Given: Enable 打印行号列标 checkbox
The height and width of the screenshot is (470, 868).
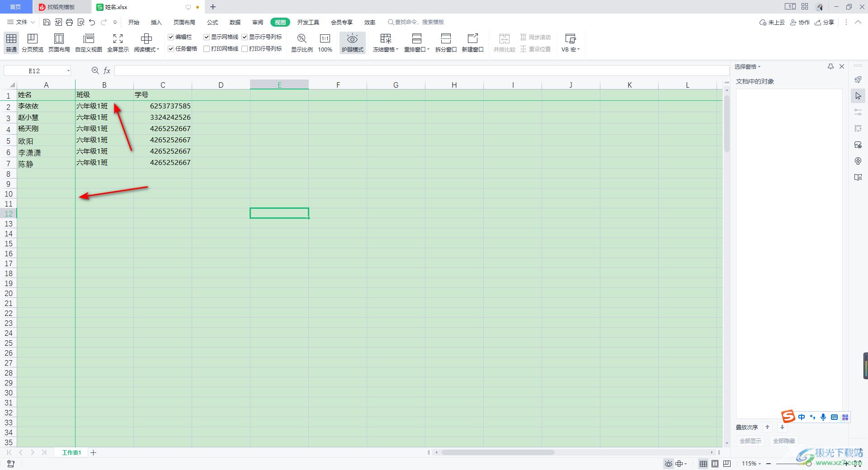Looking at the screenshot, I should pyautogui.click(x=245, y=49).
